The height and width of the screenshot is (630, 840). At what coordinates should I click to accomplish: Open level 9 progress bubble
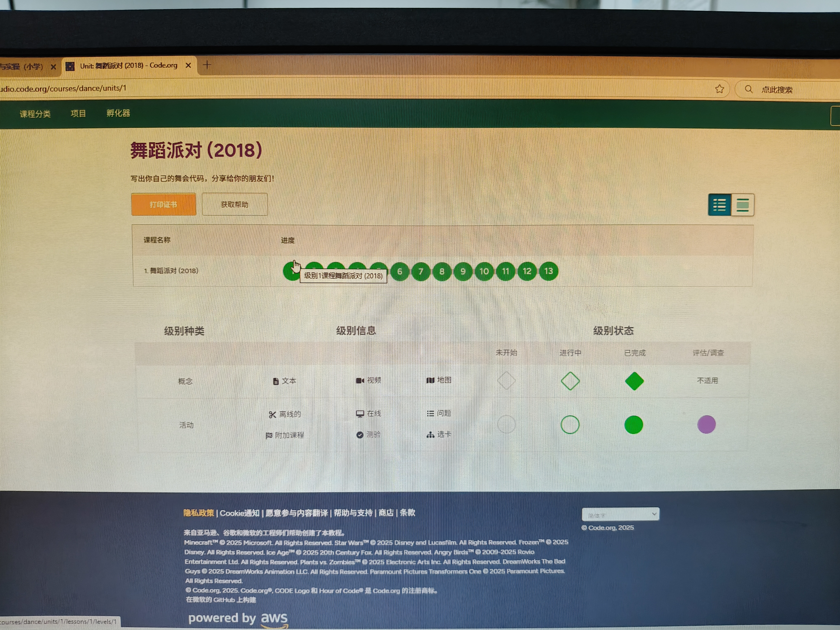[x=463, y=272]
